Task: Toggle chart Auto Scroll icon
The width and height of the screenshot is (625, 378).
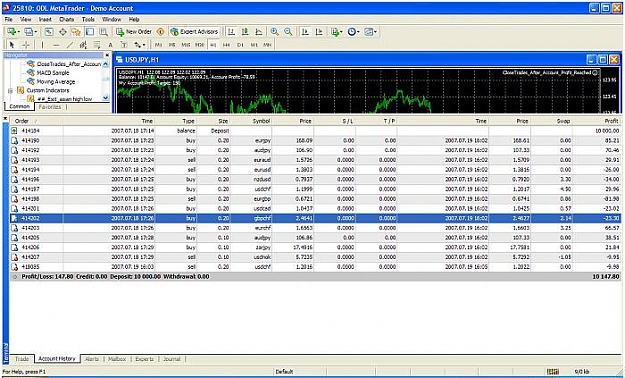Action: point(305,32)
